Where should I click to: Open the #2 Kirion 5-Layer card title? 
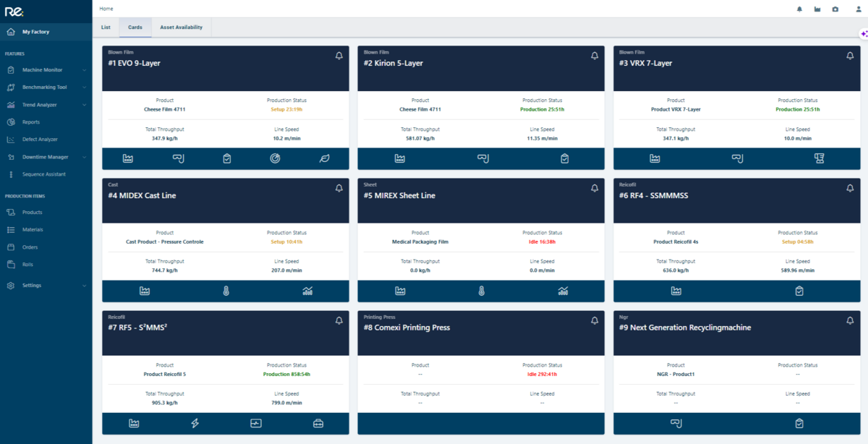[x=393, y=63]
